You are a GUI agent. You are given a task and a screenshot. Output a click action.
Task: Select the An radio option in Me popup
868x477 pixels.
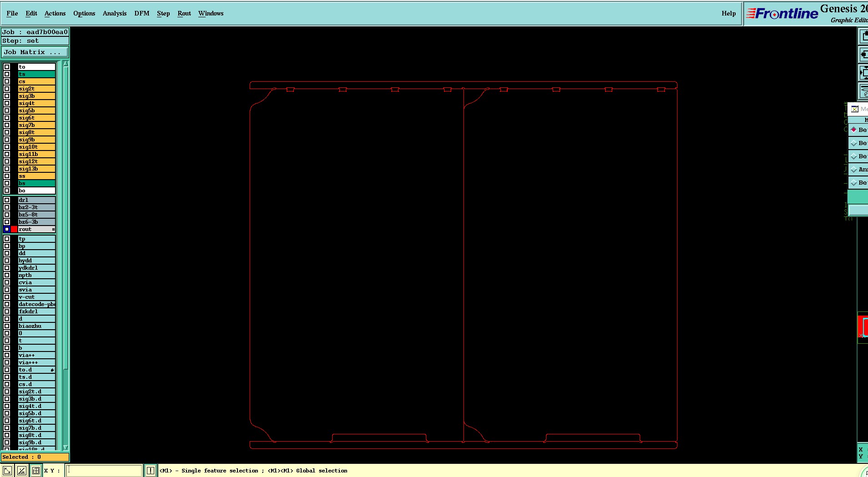pos(854,170)
